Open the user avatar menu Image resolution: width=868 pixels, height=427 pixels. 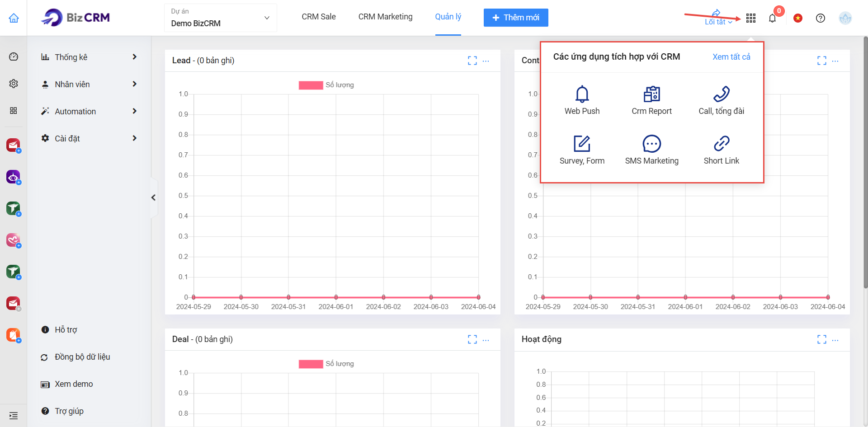coord(845,18)
